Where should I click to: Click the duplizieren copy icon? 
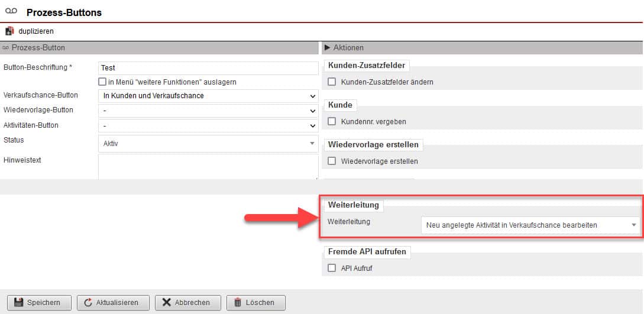[x=9, y=31]
